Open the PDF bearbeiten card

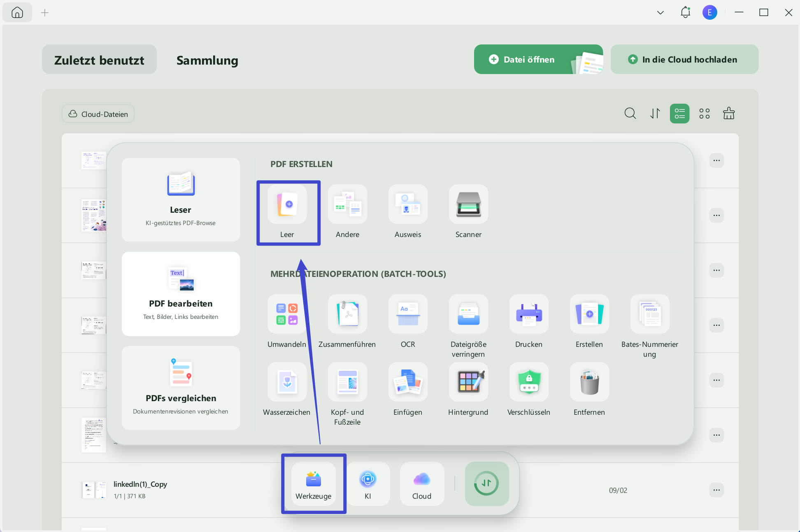pyautogui.click(x=181, y=294)
